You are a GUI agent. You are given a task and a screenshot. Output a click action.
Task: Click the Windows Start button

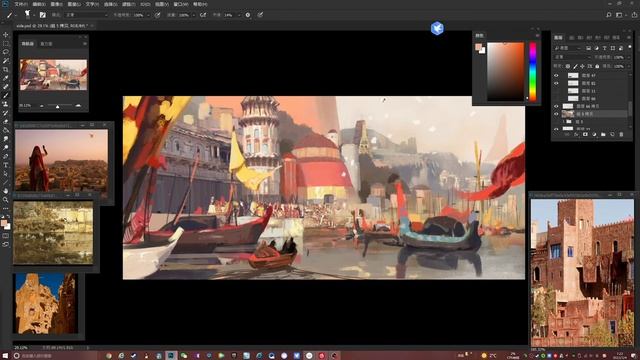pos(5,356)
